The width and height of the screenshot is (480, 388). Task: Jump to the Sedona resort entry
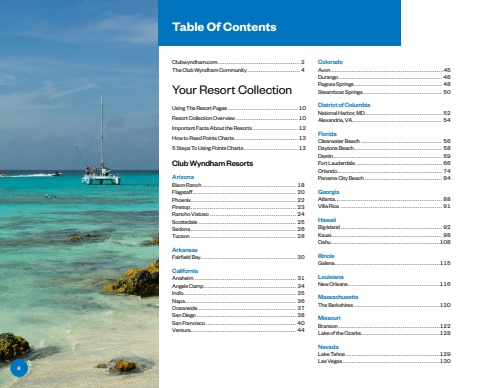point(238,229)
